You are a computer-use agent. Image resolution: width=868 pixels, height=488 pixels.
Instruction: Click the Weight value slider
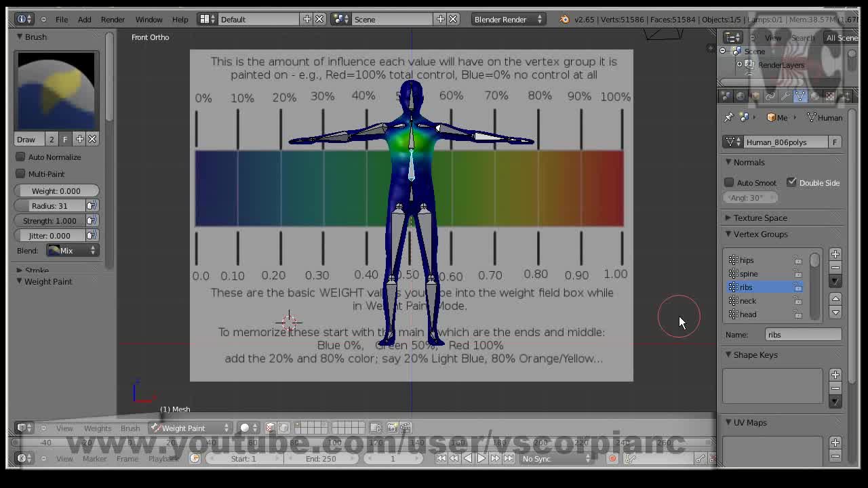[56, 190]
